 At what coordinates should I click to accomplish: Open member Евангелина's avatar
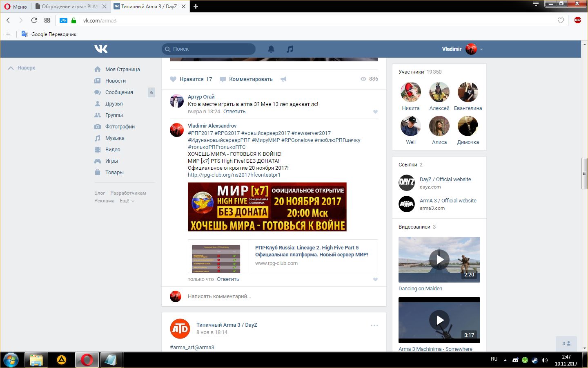click(468, 92)
